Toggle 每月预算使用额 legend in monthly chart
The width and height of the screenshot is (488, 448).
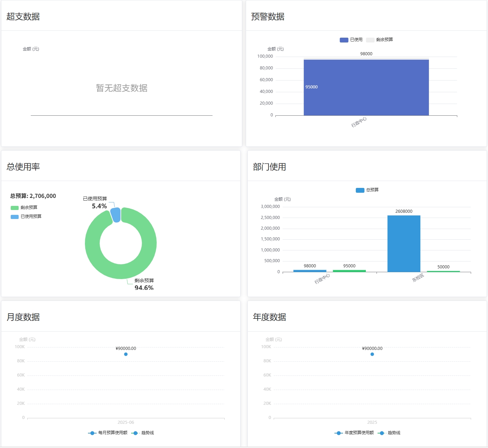click(108, 433)
